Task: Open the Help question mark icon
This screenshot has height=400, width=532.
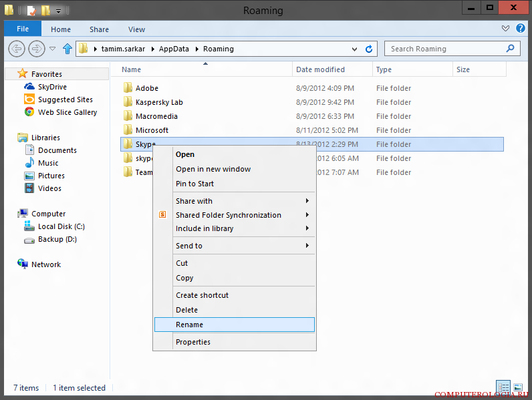Action: 521,28
